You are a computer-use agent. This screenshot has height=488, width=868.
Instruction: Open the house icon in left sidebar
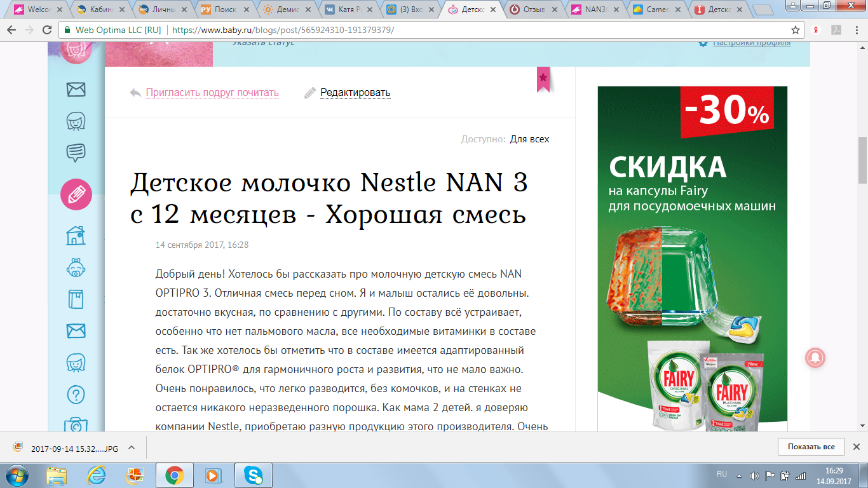76,236
